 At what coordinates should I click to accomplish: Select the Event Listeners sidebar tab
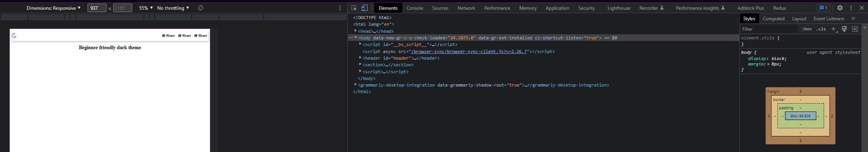coord(829,18)
